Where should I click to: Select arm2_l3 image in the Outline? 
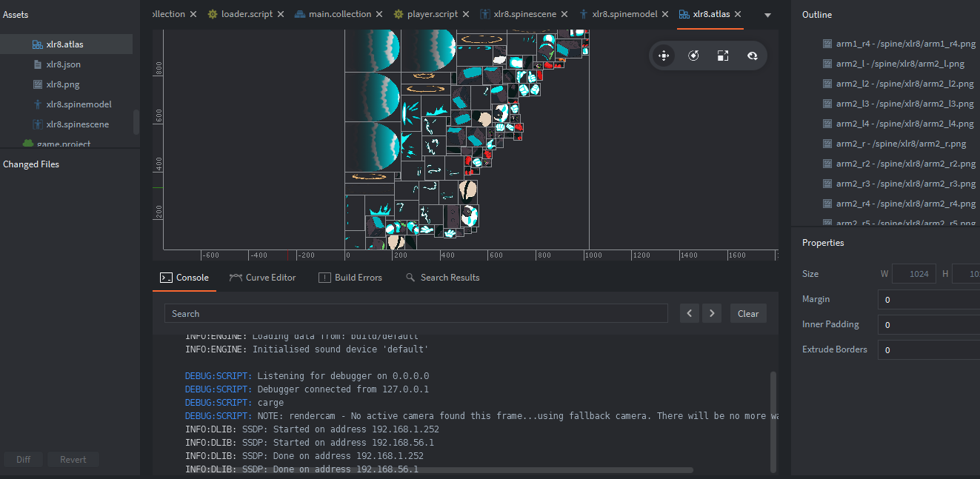(904, 104)
